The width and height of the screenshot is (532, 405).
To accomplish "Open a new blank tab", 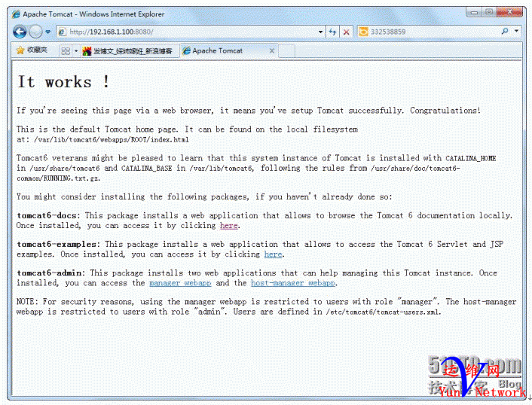I will point(286,51).
